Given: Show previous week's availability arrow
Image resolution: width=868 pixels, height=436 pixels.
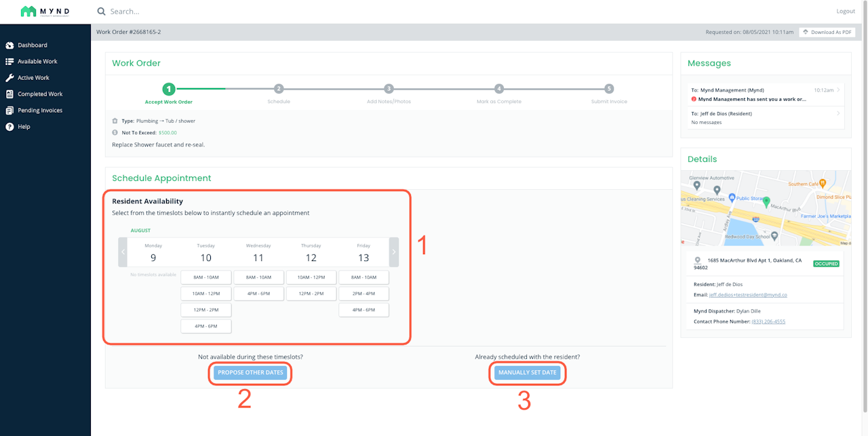Looking at the screenshot, I should pos(123,252).
